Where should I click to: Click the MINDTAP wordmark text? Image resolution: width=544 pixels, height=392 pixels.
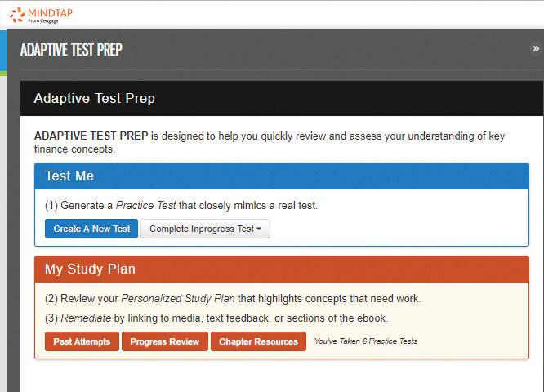point(51,13)
